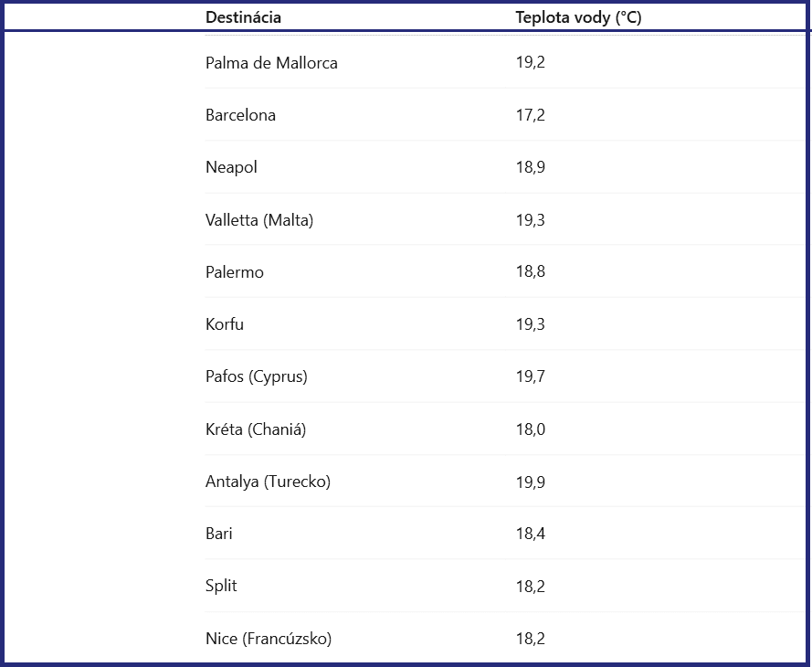Viewport: 812px width, 667px height.
Task: Select the Kréta (Chaniá) entry
Action: tap(256, 429)
